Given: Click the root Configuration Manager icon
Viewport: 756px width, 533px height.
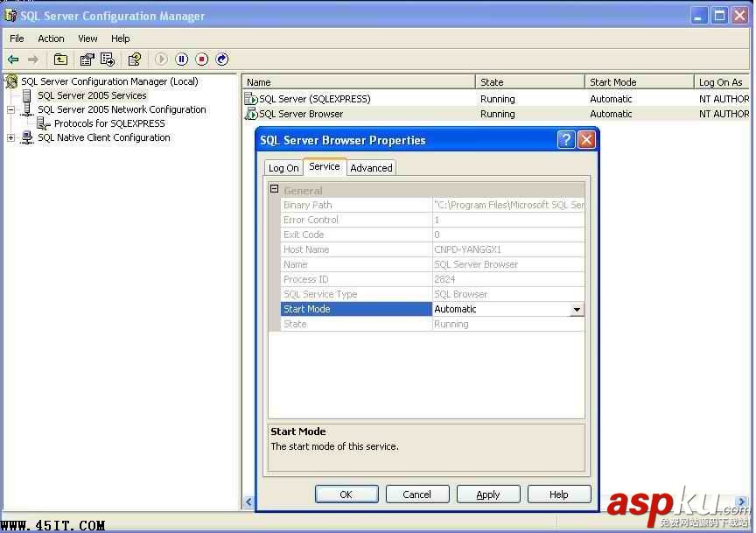Looking at the screenshot, I should click(x=11, y=81).
